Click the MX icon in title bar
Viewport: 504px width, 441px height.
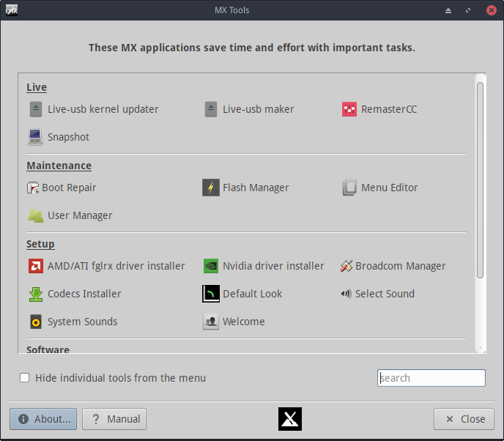pyautogui.click(x=12, y=10)
